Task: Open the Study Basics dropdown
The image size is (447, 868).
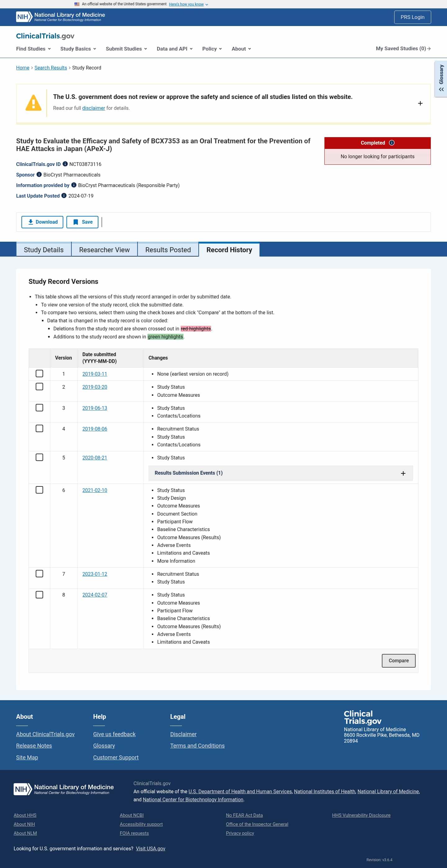Action: [78, 49]
